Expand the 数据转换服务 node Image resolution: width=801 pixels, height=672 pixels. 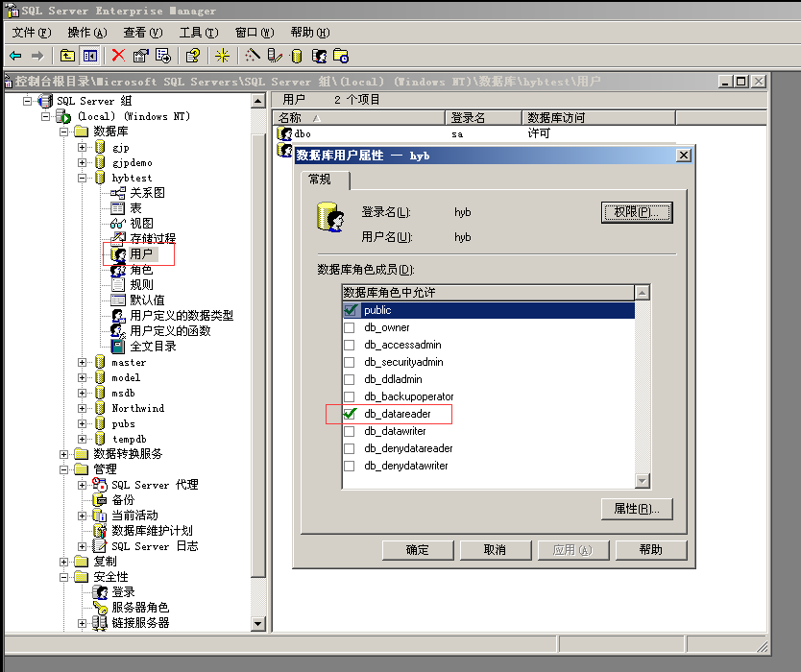pos(63,454)
